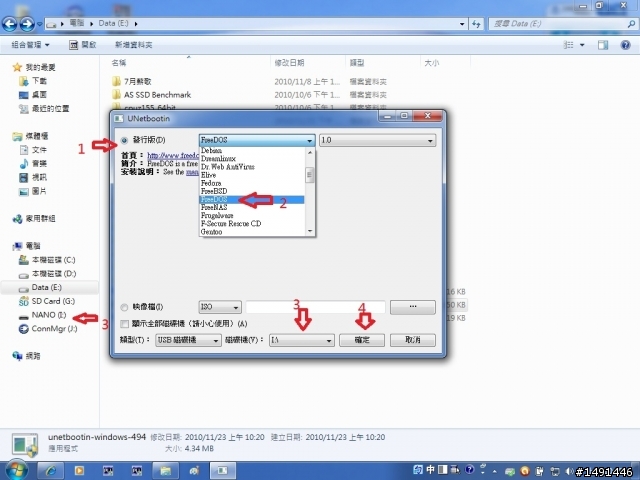This screenshot has width=640, height=480.
Task: Click the distribution list scroll up arrow
Action: pyautogui.click(x=310, y=152)
